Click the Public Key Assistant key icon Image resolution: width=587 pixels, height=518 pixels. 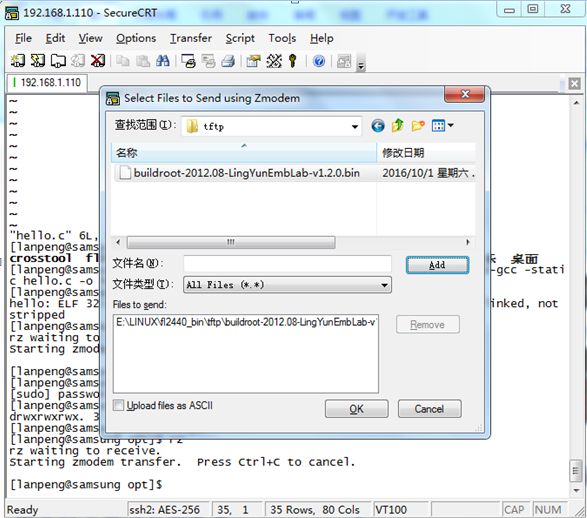click(x=293, y=61)
